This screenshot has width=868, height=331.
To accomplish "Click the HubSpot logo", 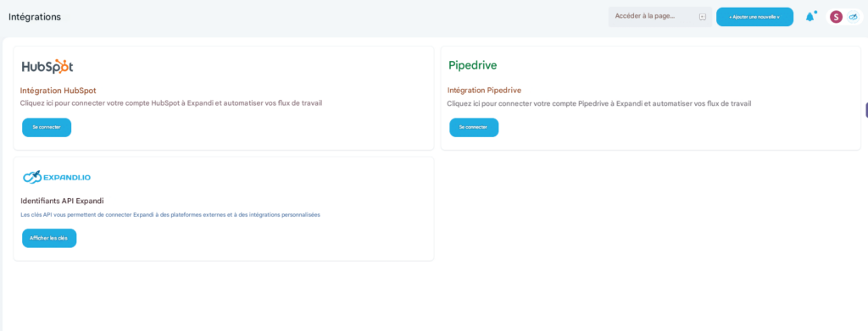I will (47, 66).
